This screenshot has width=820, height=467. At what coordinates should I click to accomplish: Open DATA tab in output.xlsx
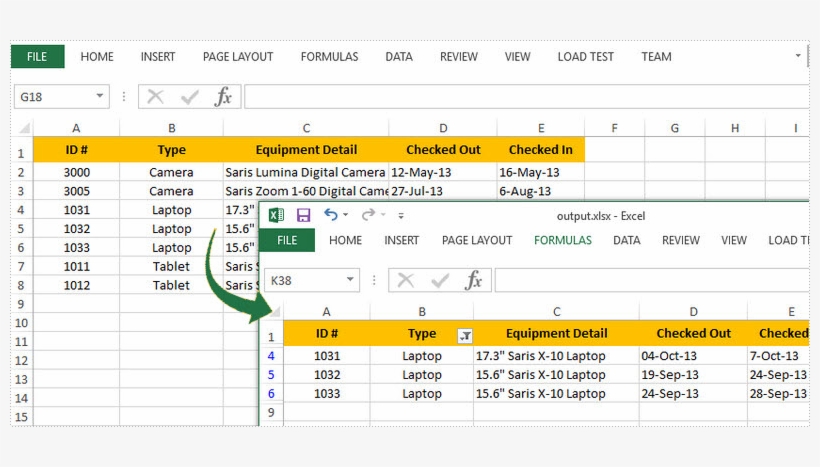627,240
